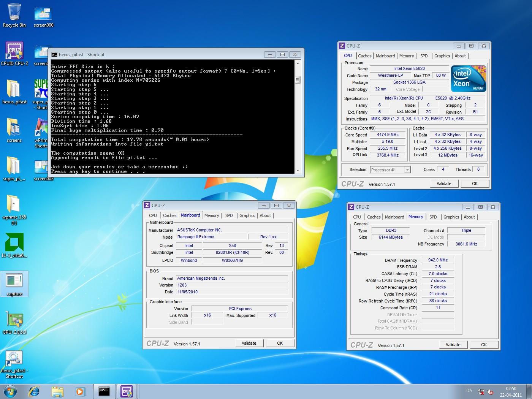Open the wprime_155 folder icon

[14, 210]
